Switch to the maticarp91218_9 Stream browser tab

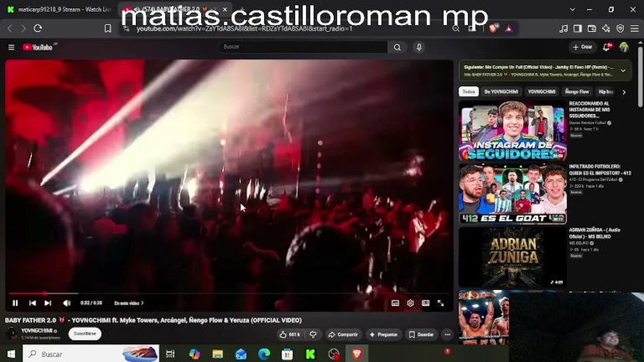pyautogui.click(x=59, y=10)
